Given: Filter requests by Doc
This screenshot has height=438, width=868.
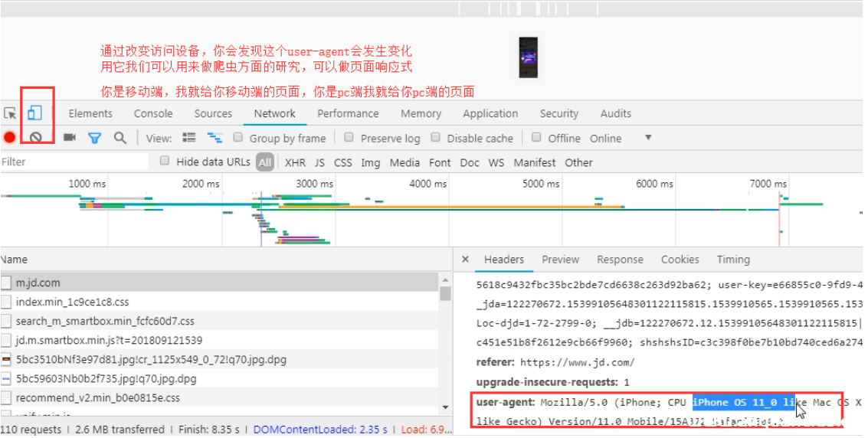Looking at the screenshot, I should 470,162.
